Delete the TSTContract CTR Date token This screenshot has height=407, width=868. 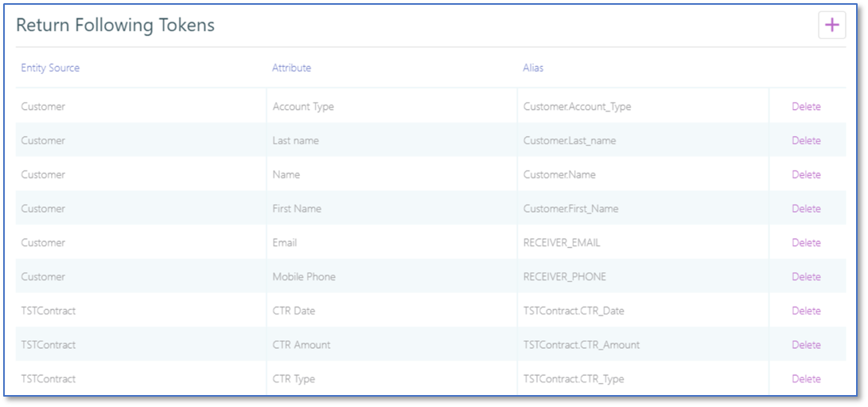[805, 311]
